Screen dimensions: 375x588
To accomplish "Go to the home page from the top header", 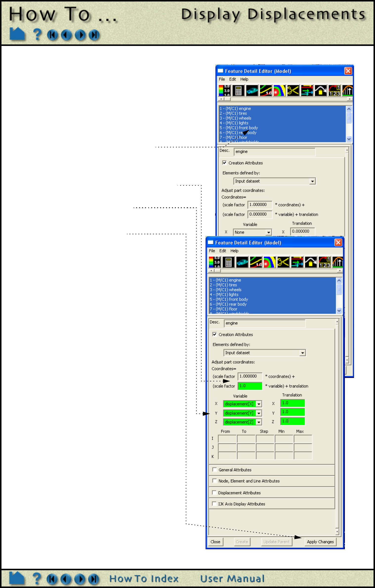I will pyautogui.click(x=17, y=34).
